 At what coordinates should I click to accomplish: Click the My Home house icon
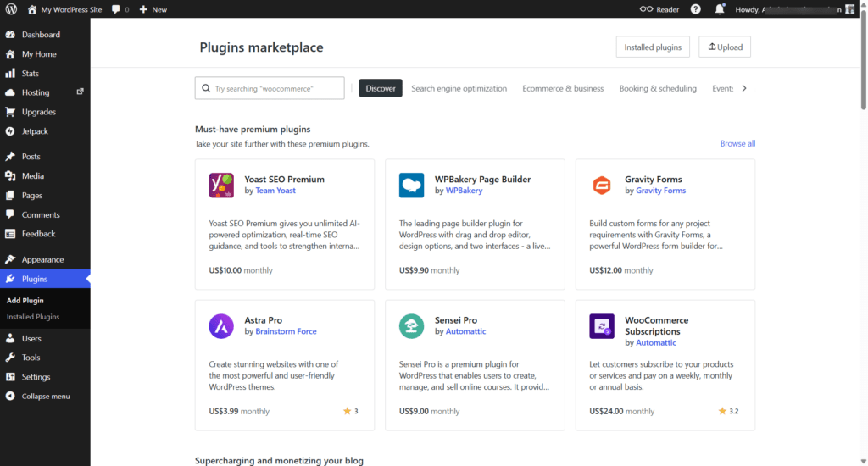click(x=10, y=53)
